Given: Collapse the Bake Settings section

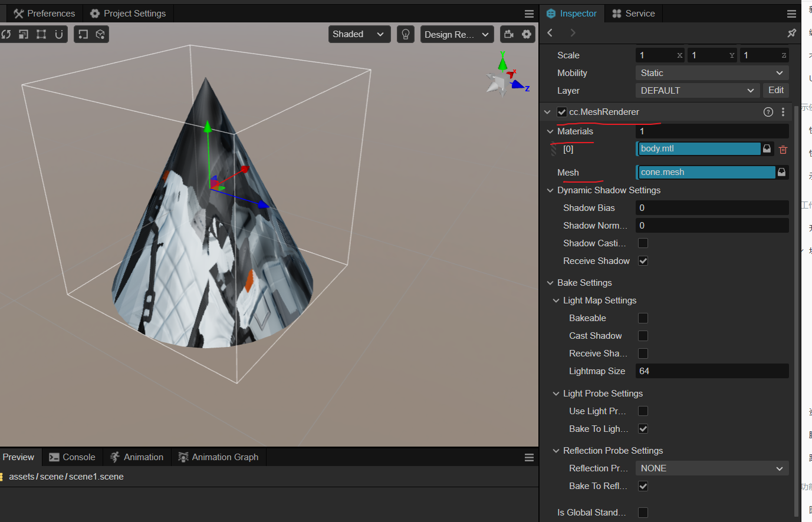Looking at the screenshot, I should click(x=551, y=283).
